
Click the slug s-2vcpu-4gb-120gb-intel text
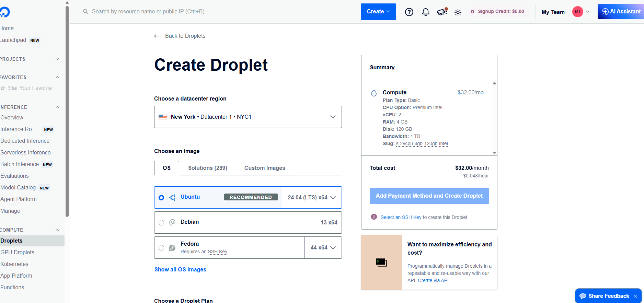point(422,144)
